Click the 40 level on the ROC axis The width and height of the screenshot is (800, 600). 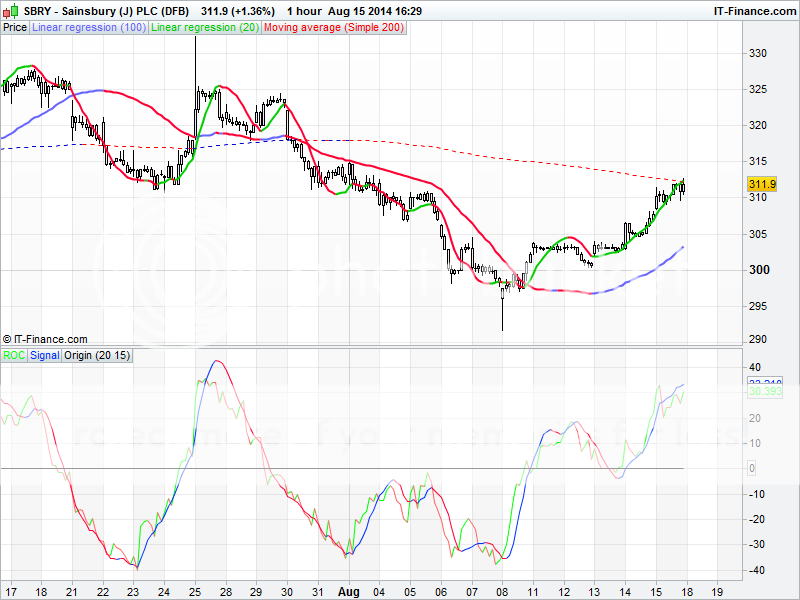(x=755, y=367)
